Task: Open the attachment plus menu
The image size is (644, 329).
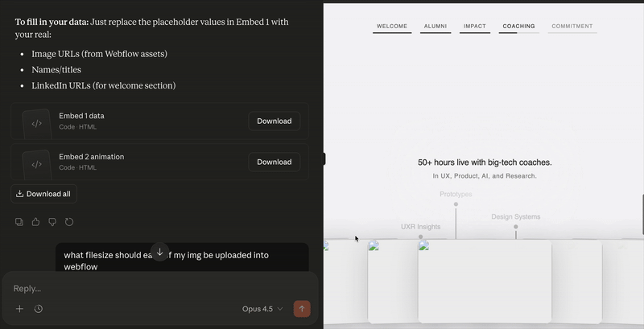Action: pos(19,309)
